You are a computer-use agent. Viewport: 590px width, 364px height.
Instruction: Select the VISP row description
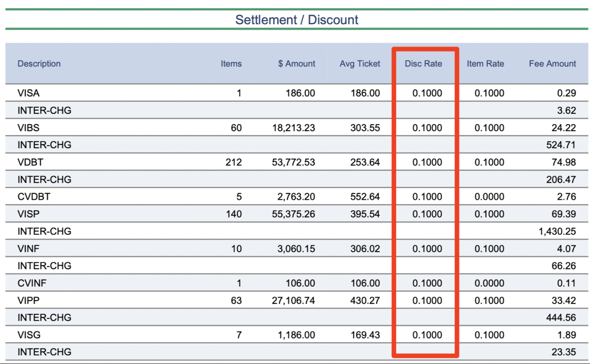tap(28, 214)
